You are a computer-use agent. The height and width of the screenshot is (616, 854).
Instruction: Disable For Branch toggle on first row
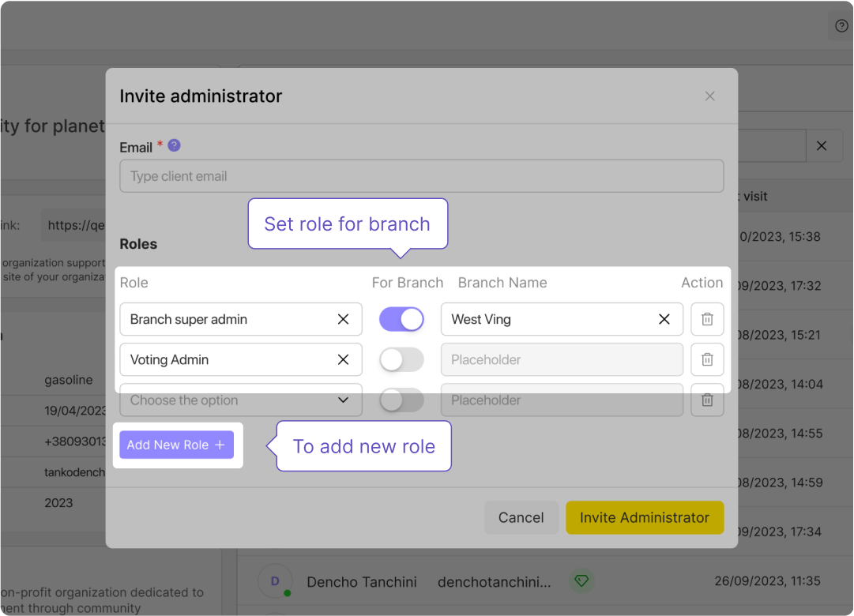[401, 319]
